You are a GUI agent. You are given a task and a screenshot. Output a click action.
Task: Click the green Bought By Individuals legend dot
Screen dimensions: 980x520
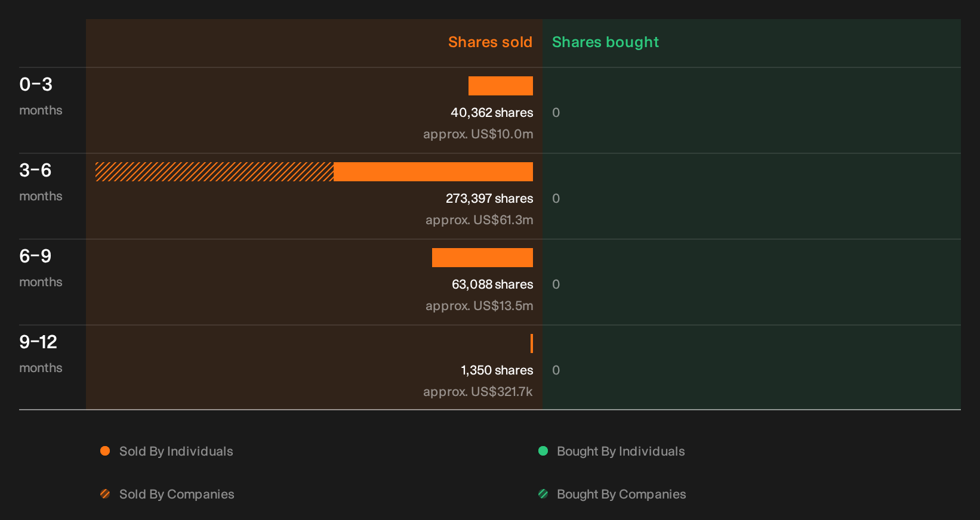(543, 451)
